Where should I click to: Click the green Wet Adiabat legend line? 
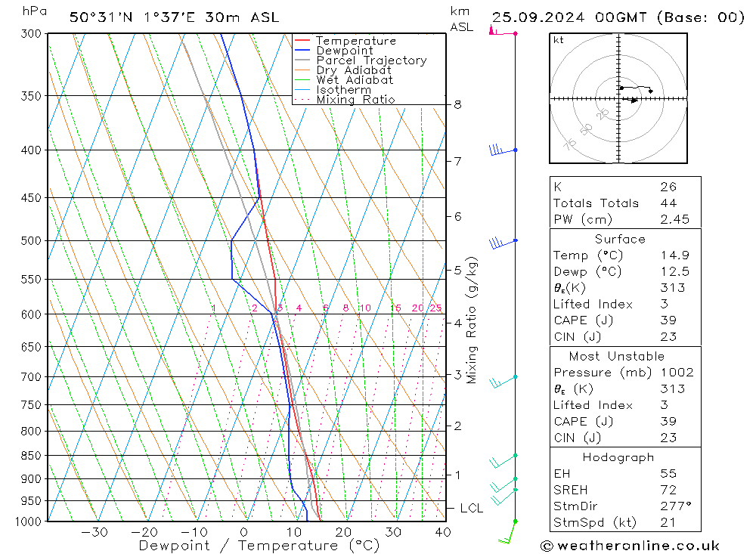point(302,79)
